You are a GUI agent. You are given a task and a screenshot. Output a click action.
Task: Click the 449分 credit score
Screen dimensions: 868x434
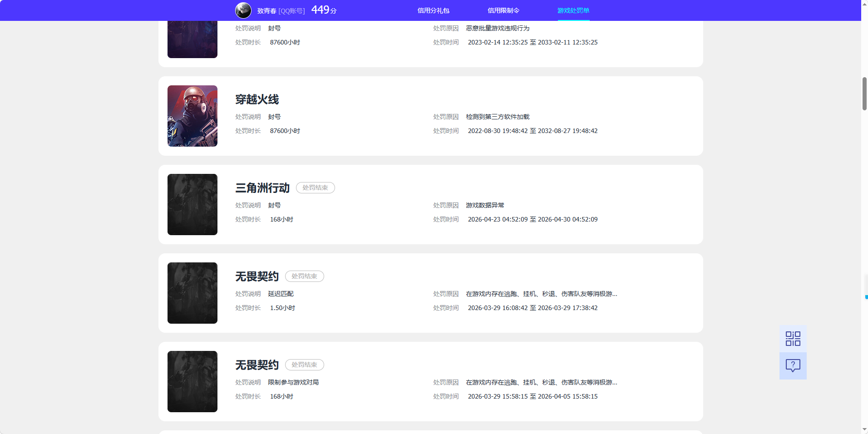pyautogui.click(x=324, y=10)
